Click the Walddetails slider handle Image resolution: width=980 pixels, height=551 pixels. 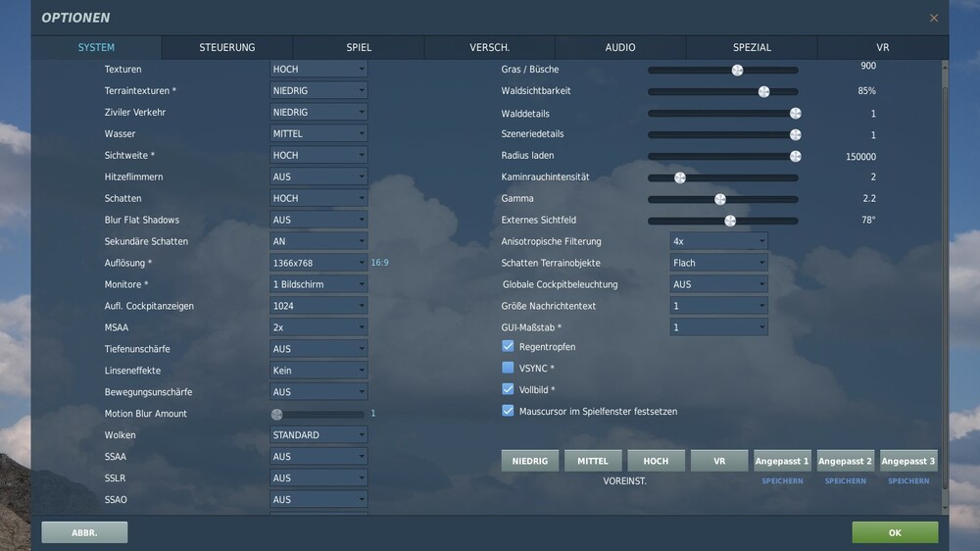[x=795, y=113]
